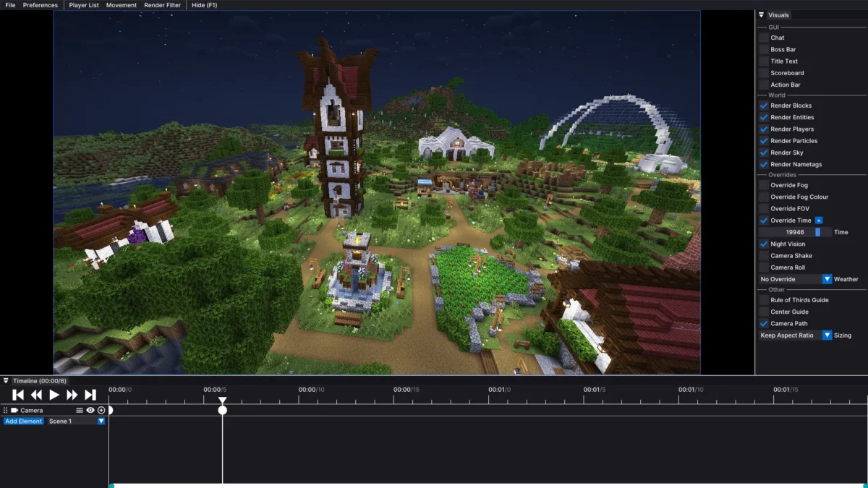Select the Camera keyframe at the playhead
Image resolution: width=868 pixels, height=488 pixels.
223,410
